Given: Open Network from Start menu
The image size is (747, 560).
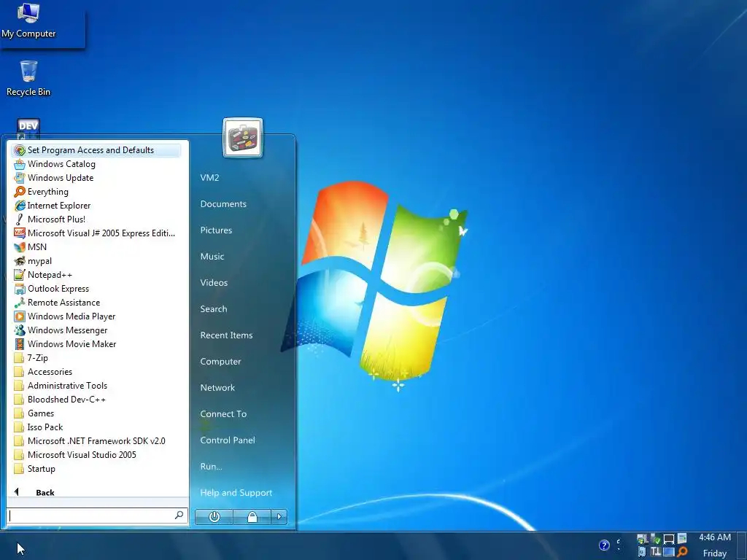Looking at the screenshot, I should 217,388.
